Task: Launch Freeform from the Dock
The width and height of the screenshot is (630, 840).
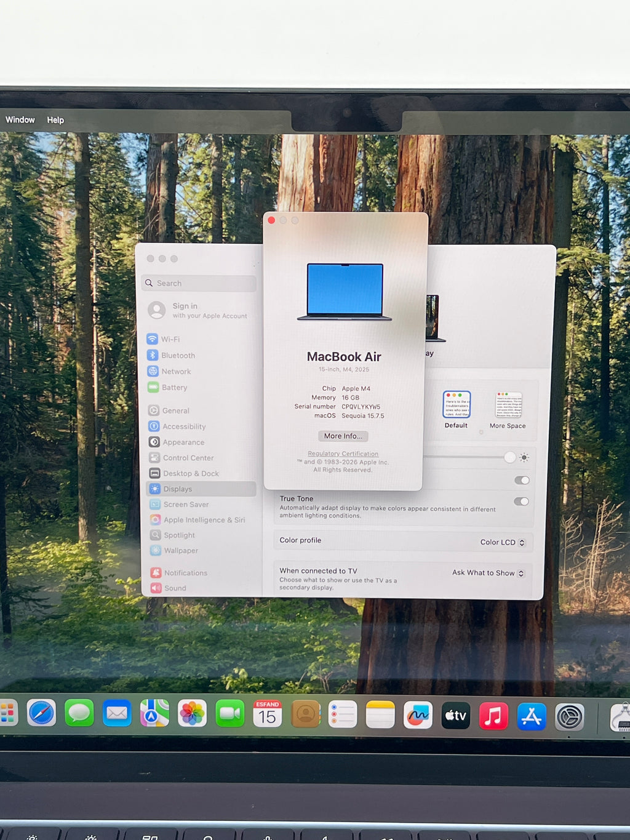Action: click(x=418, y=715)
